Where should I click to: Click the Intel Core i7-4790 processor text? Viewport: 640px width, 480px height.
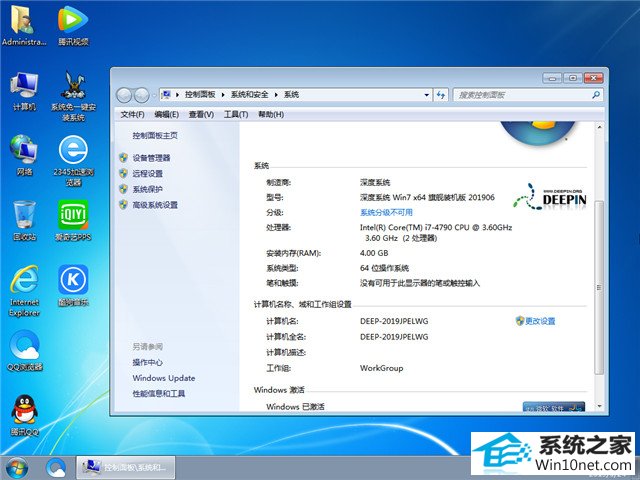(436, 233)
